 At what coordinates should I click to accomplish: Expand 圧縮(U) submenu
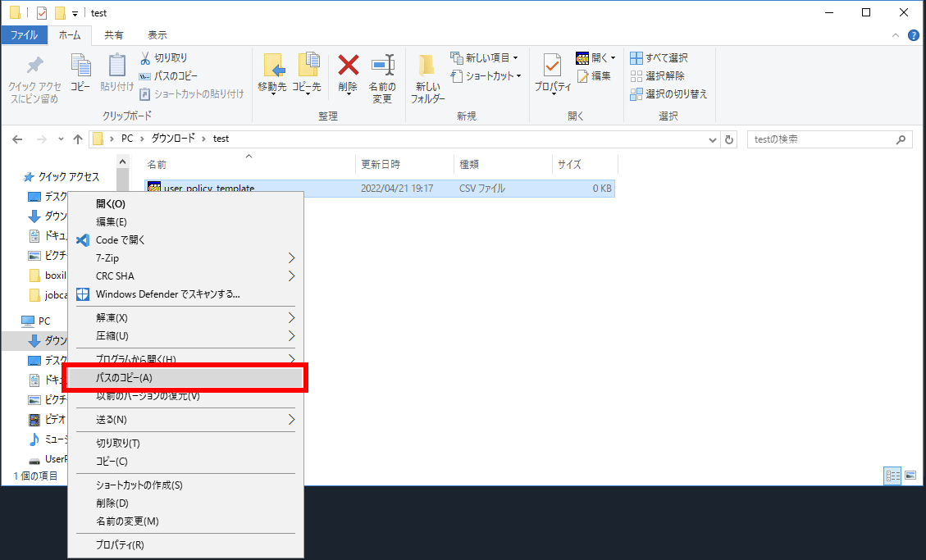[186, 336]
